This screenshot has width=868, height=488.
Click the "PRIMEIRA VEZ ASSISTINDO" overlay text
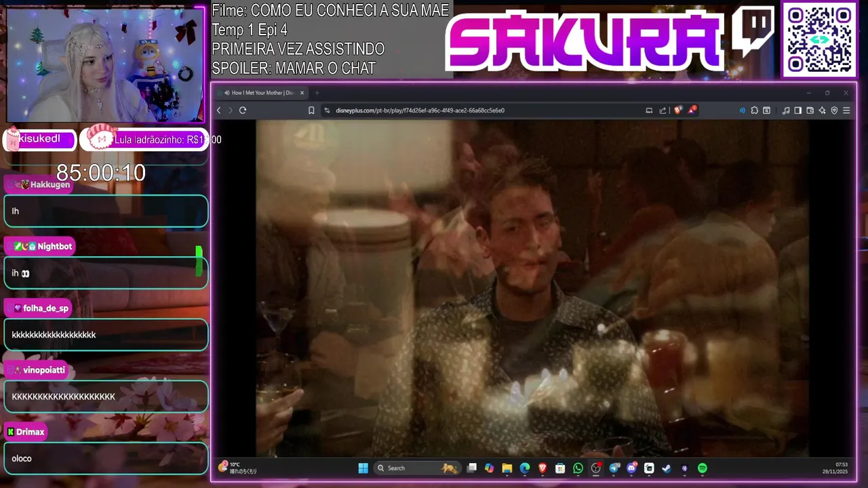298,49
